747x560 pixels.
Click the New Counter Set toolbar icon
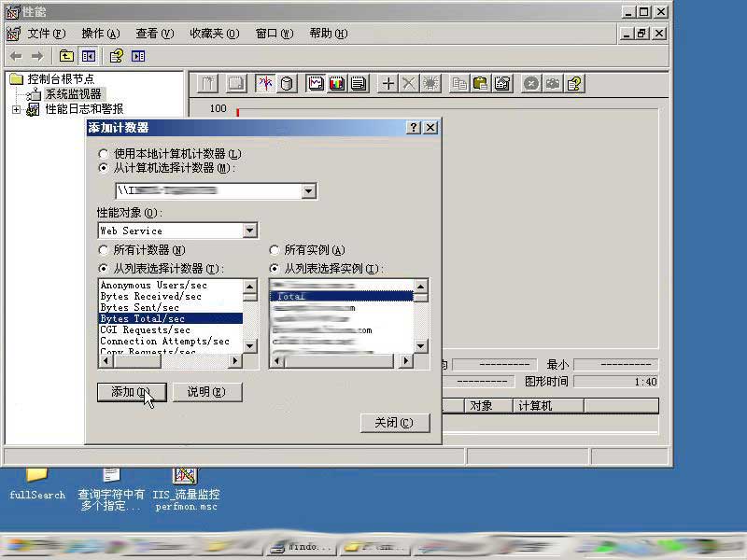tap(207, 84)
